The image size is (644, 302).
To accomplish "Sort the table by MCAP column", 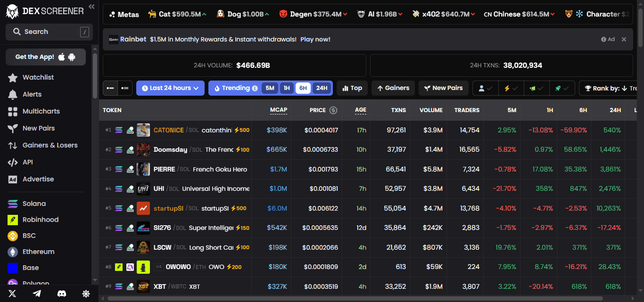I will 278,110.
